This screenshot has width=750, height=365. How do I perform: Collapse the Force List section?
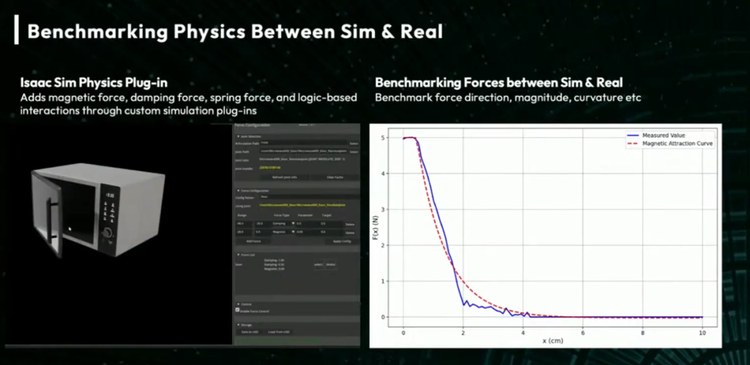point(239,254)
